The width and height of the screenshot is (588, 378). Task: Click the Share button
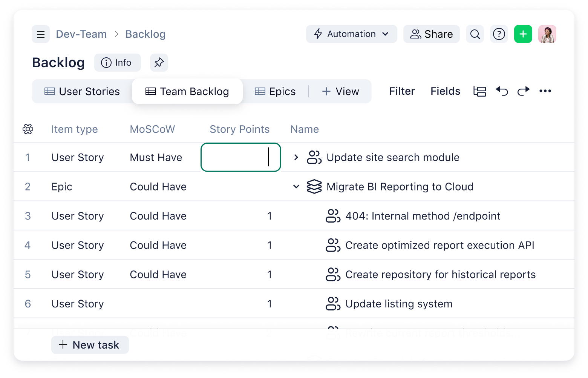tap(431, 34)
